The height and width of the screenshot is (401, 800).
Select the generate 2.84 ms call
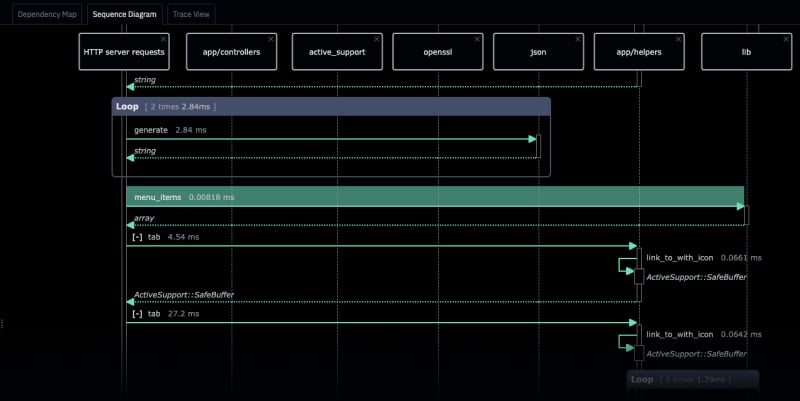click(170, 130)
